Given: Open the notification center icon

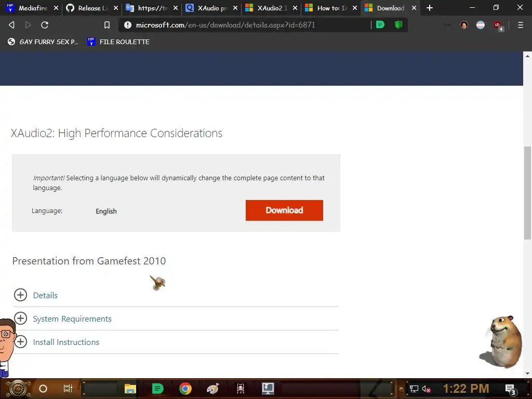Looking at the screenshot, I should point(510,389).
